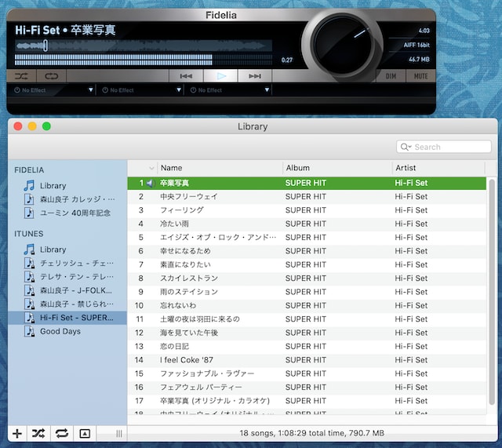Screen dimensions: 502x448
Task: Select Hi-Fi Set - SUPER playlist
Action: [67, 318]
